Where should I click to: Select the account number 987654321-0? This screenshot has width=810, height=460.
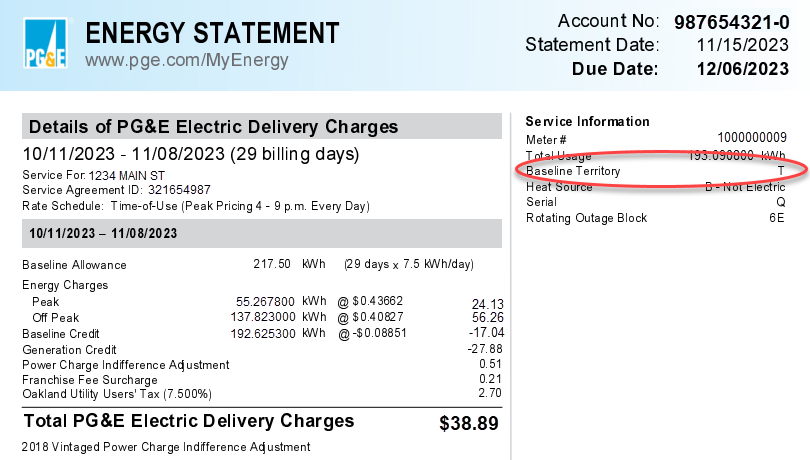(731, 22)
